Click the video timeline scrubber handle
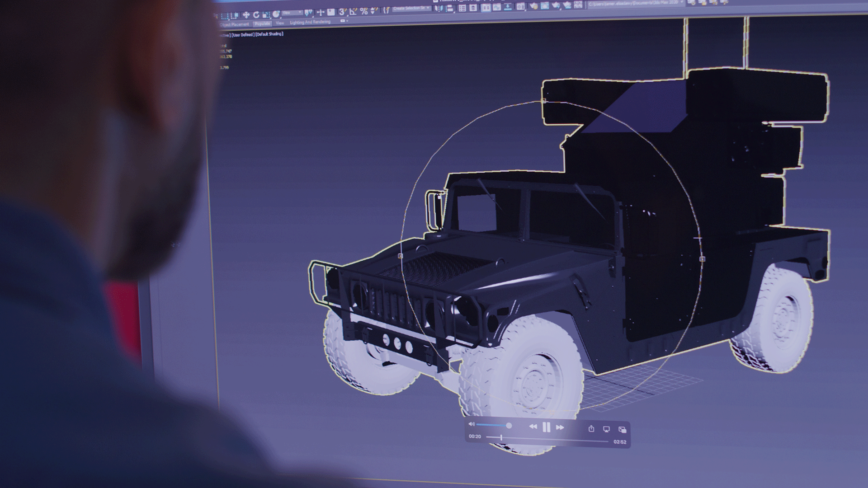Image resolution: width=868 pixels, height=488 pixels. tap(501, 437)
